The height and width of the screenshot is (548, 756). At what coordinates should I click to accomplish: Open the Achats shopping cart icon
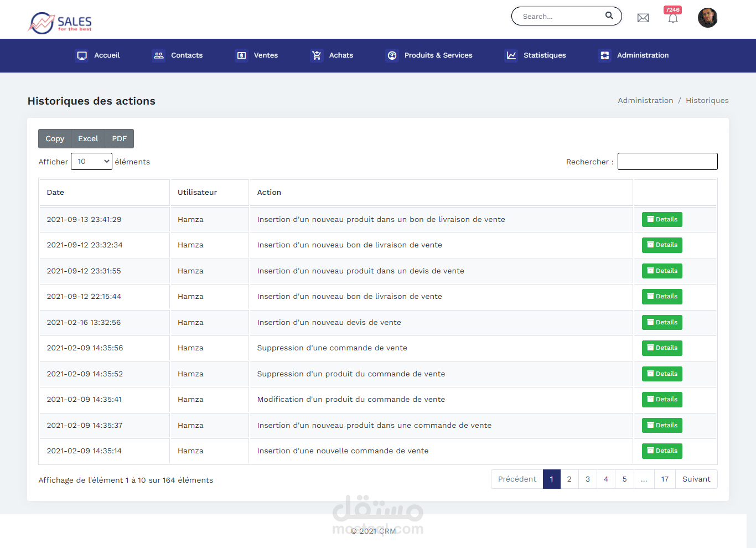tap(316, 55)
